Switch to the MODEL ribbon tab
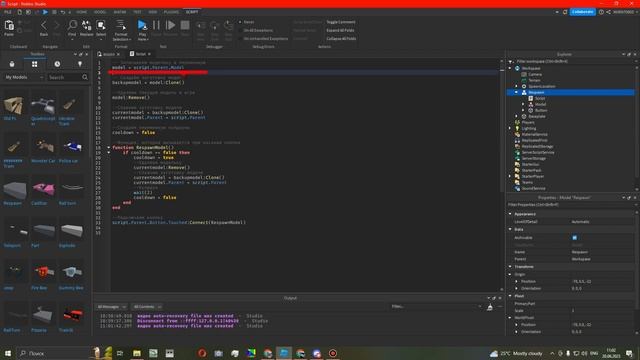 [100, 12]
